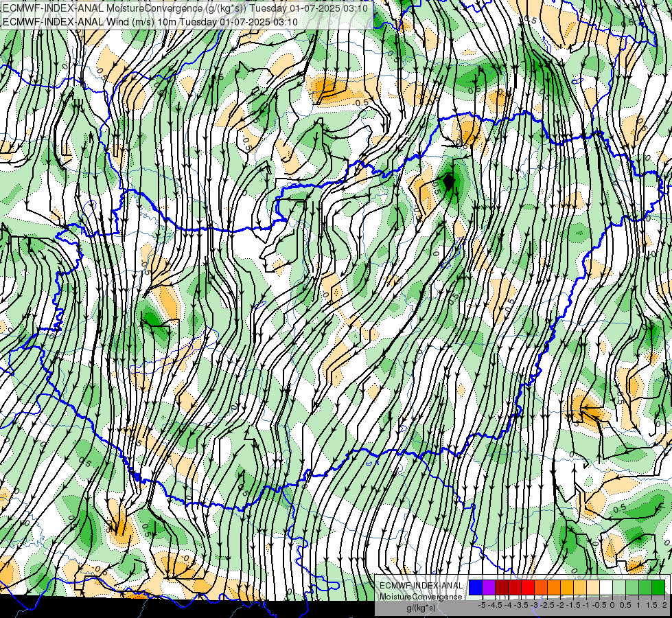Click the MoistureConvergence title line at top
Screen dimensions: 672x618
point(185,8)
